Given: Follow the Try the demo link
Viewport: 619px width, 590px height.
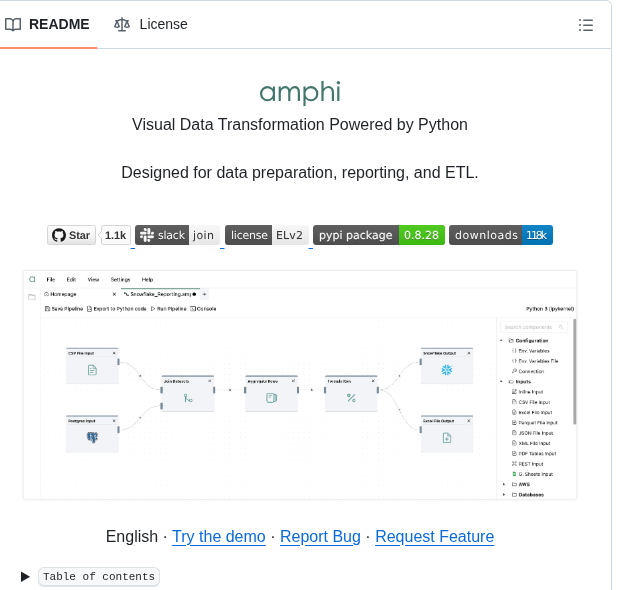Looking at the screenshot, I should (219, 537).
